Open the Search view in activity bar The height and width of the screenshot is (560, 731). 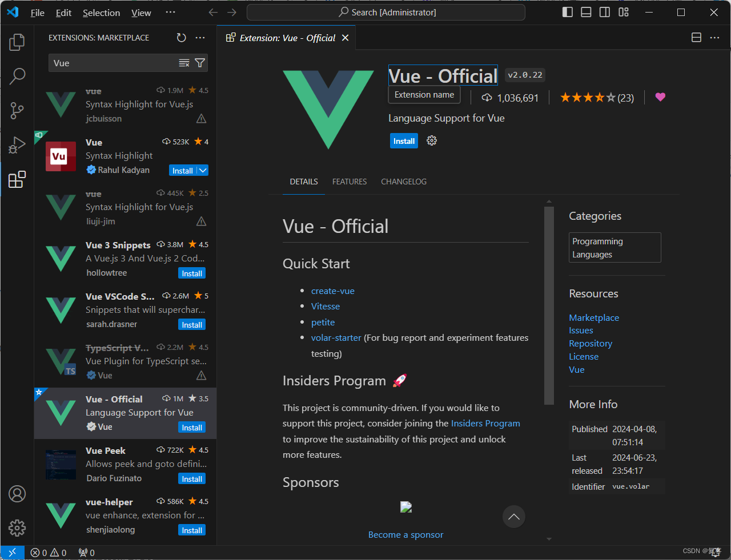coord(17,76)
